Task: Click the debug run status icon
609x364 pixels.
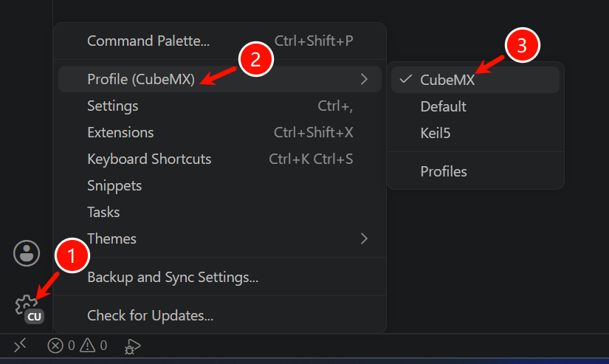Action: click(132, 346)
